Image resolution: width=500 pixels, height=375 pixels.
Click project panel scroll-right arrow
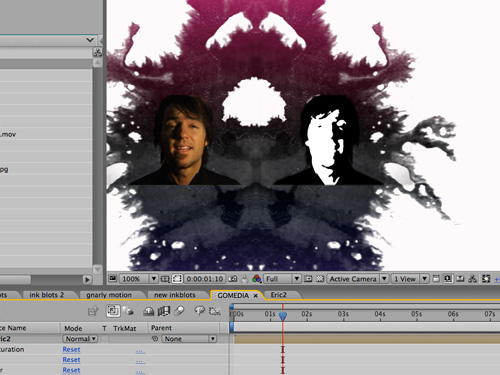click(x=87, y=279)
